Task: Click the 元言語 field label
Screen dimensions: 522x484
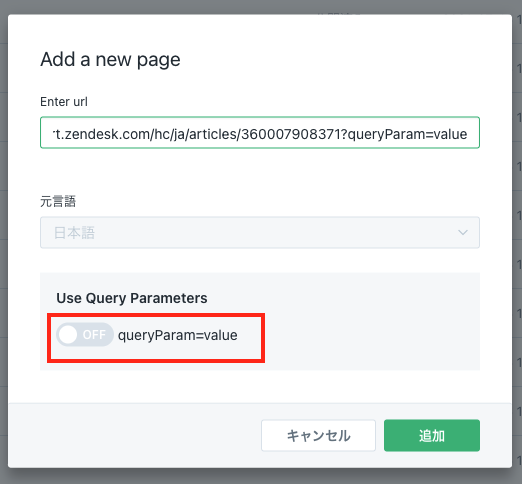Action: (x=58, y=201)
